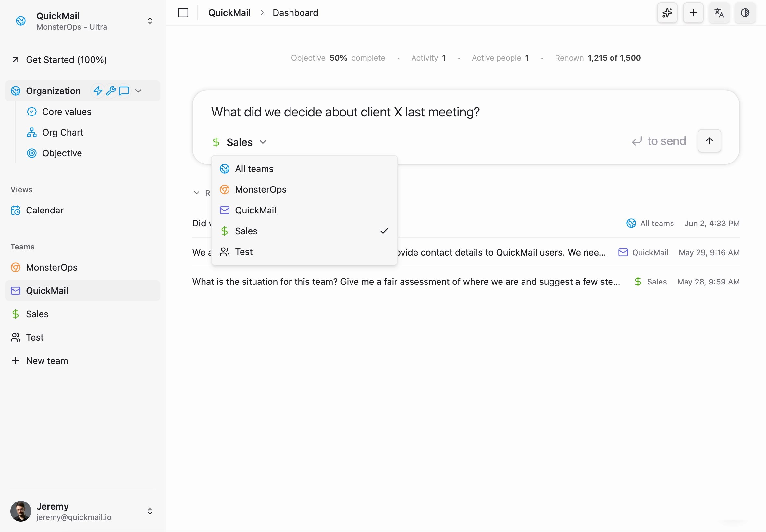Click Sales tag on May 28 row
This screenshot has width=766, height=532.
click(x=650, y=282)
